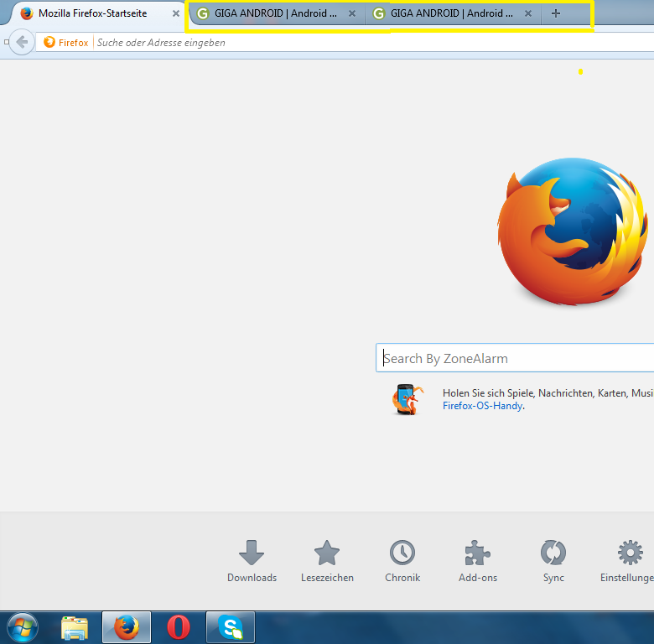
Task: Open Einstellungen gear icon
Action: click(630, 553)
